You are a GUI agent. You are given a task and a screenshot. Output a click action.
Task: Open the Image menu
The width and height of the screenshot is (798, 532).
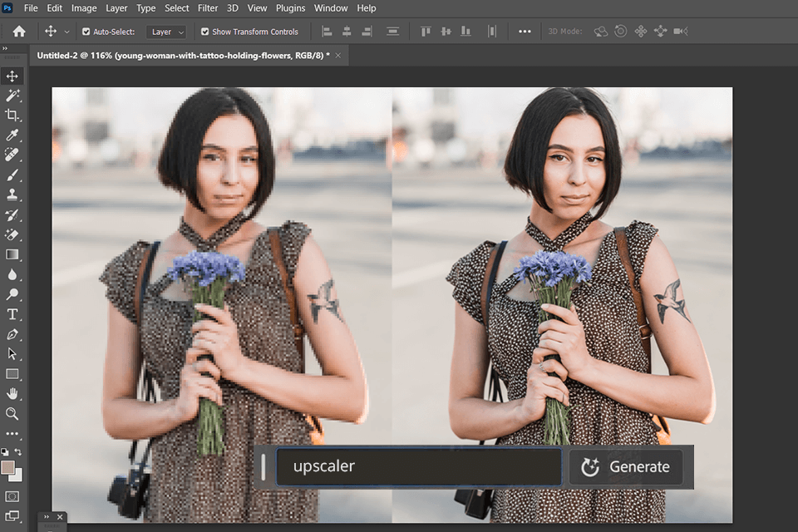point(84,8)
